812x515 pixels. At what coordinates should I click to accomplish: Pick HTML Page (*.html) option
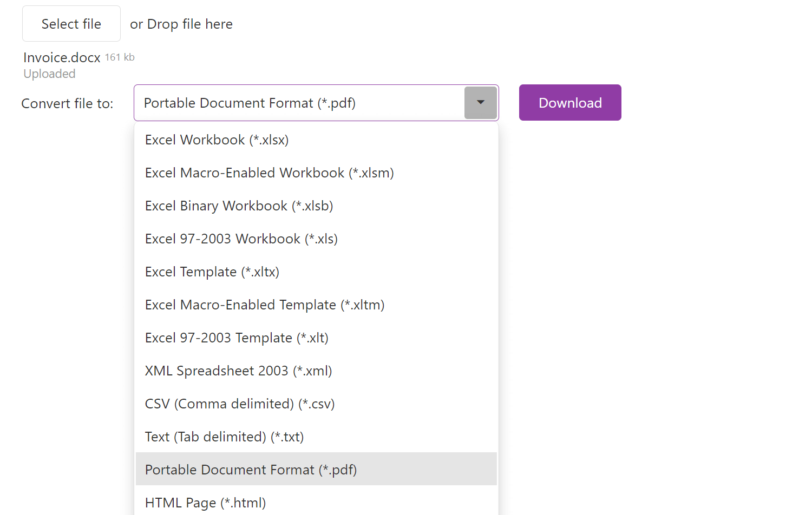(205, 503)
